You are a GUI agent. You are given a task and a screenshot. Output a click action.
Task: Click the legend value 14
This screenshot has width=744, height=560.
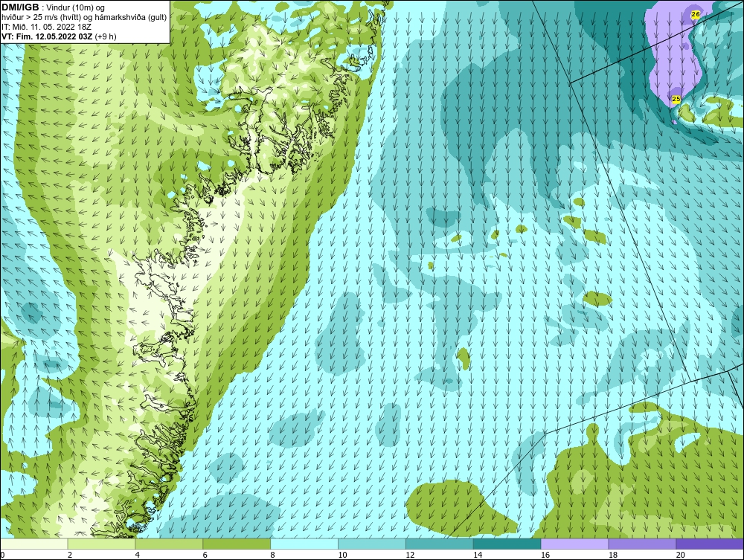pyautogui.click(x=478, y=555)
